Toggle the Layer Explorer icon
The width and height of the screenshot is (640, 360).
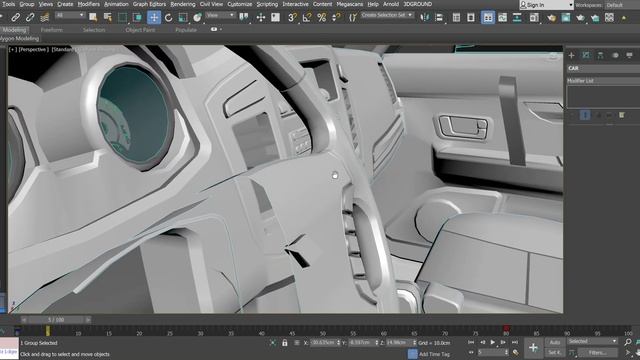coord(471,18)
